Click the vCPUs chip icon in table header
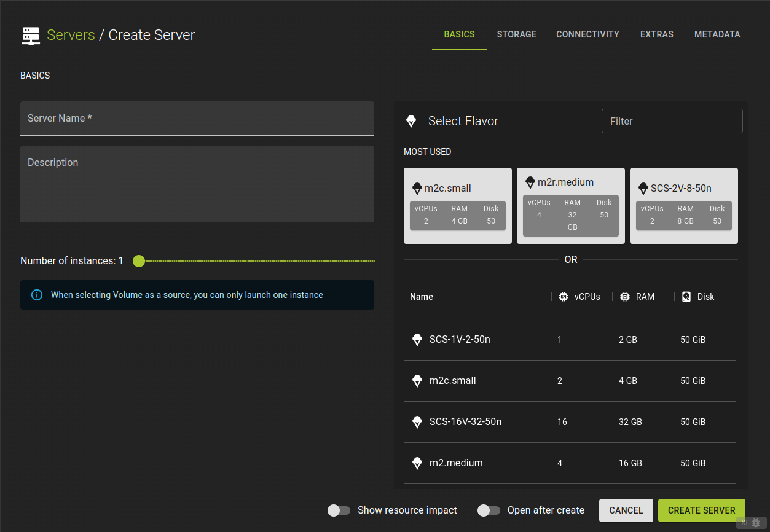This screenshot has height=532, width=770. coord(564,297)
